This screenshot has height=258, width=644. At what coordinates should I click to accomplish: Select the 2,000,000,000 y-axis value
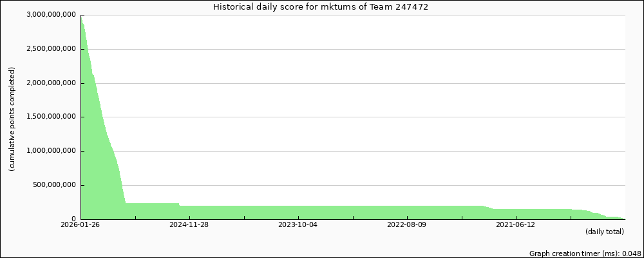tap(52, 83)
